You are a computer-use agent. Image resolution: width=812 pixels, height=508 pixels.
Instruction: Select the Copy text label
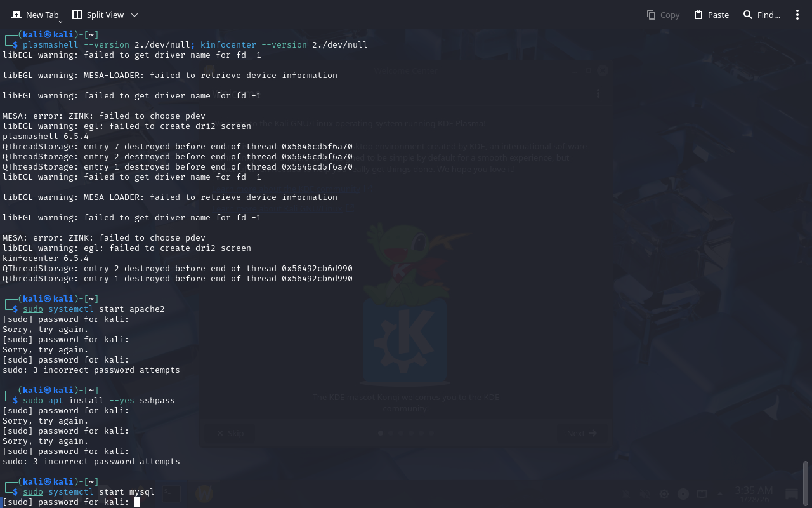(x=669, y=15)
